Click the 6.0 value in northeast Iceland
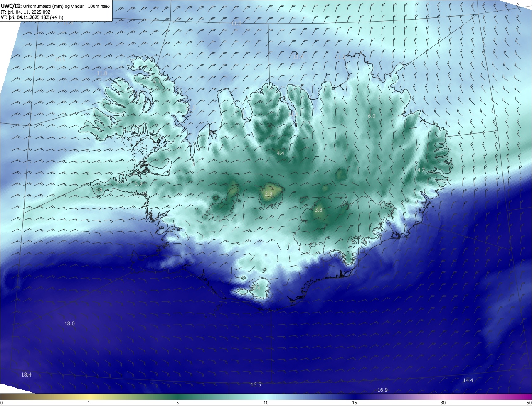Viewport: 532px width, 406px height. 372,116
